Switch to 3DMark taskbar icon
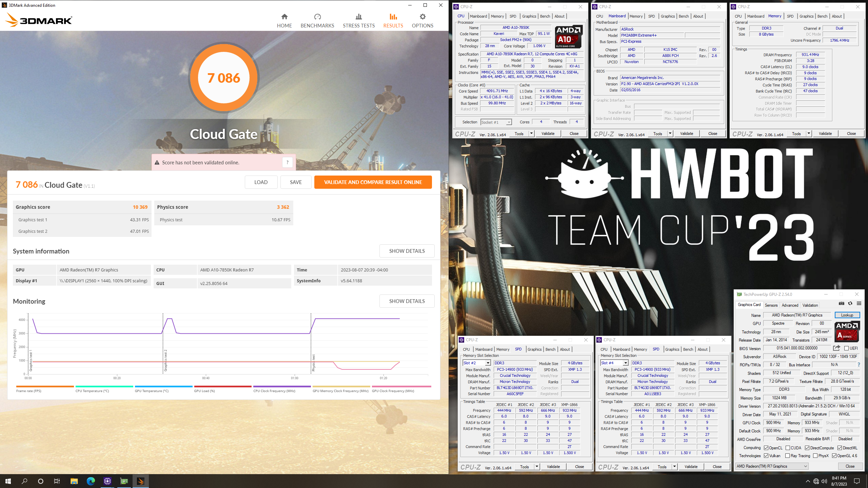Image resolution: width=868 pixels, height=488 pixels. pyautogui.click(x=140, y=481)
